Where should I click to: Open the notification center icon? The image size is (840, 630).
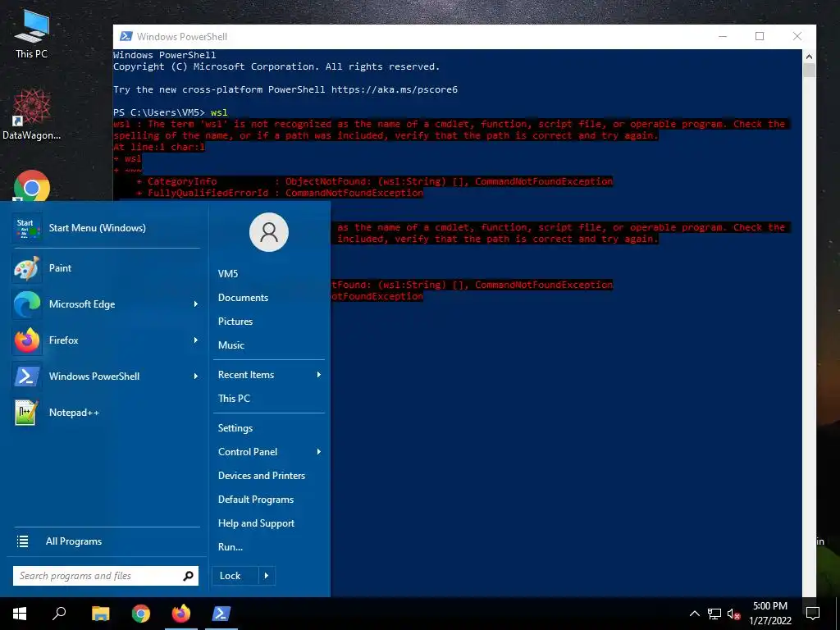coord(813,614)
